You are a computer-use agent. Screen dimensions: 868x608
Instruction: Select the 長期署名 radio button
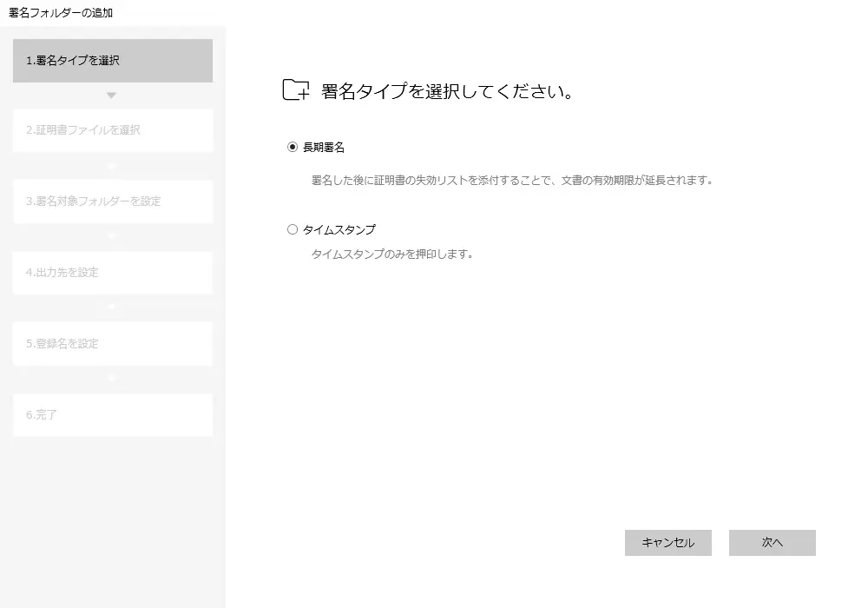[293, 148]
